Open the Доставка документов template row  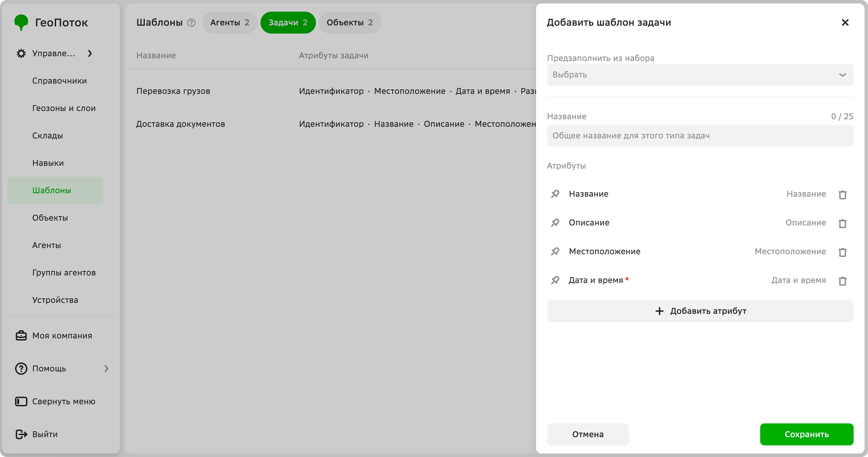330,124
